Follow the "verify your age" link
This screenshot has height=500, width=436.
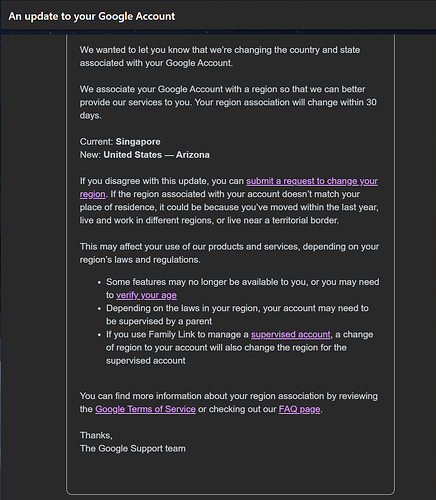[146, 295]
